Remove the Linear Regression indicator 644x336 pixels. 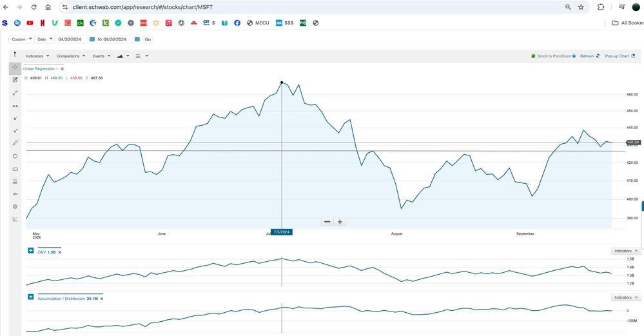coord(63,69)
